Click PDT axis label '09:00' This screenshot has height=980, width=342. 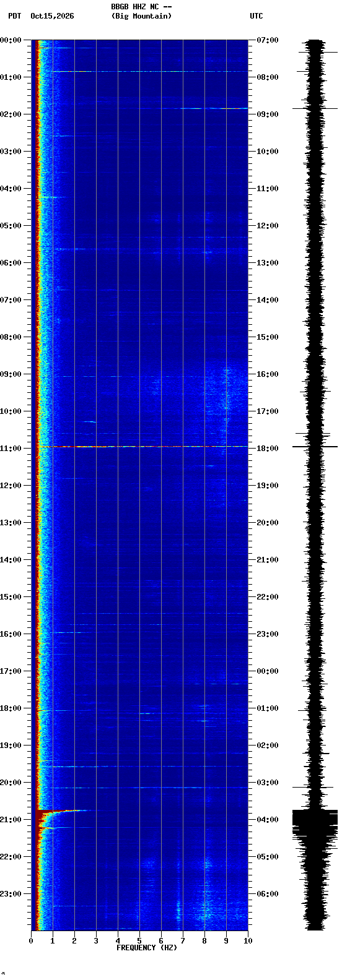(x=11, y=374)
